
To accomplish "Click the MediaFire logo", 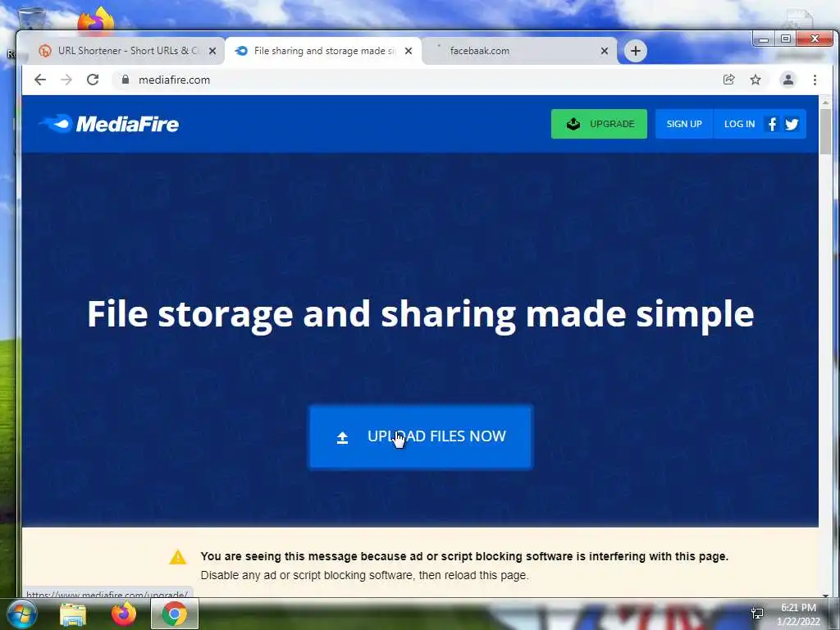I will tap(109, 124).
